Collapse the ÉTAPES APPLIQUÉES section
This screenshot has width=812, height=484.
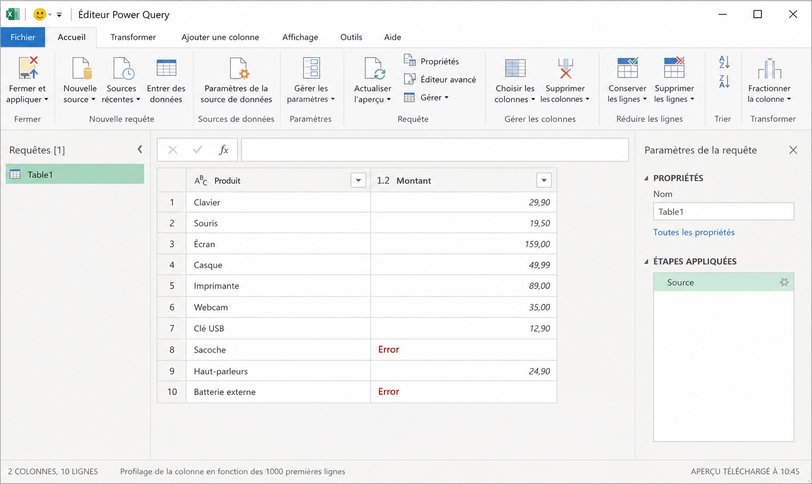pyautogui.click(x=646, y=261)
